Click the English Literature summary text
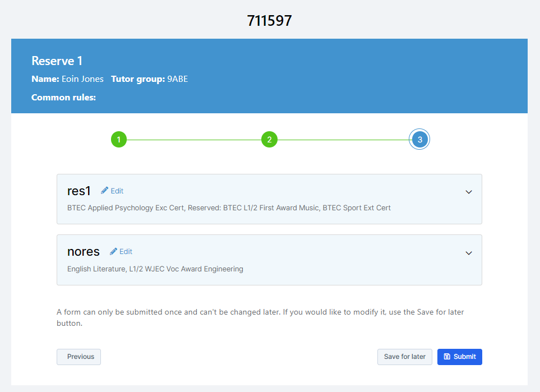Screen dimensions: 540x392 click(155, 269)
